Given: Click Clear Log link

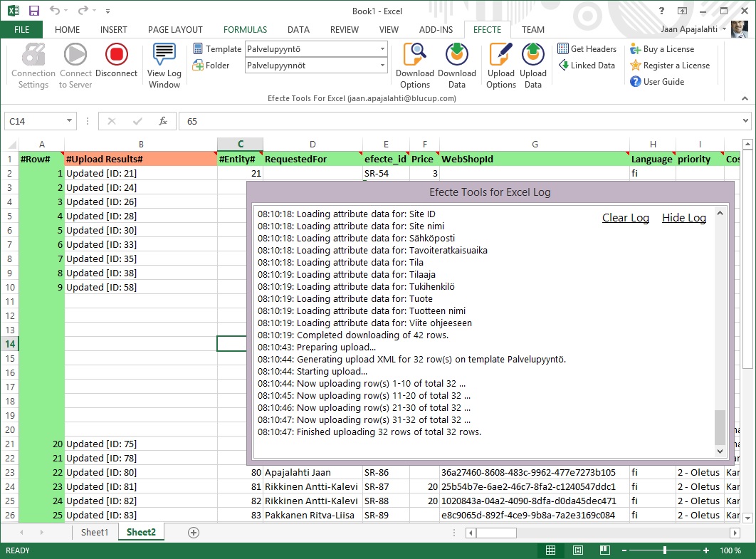Looking at the screenshot, I should point(625,218).
